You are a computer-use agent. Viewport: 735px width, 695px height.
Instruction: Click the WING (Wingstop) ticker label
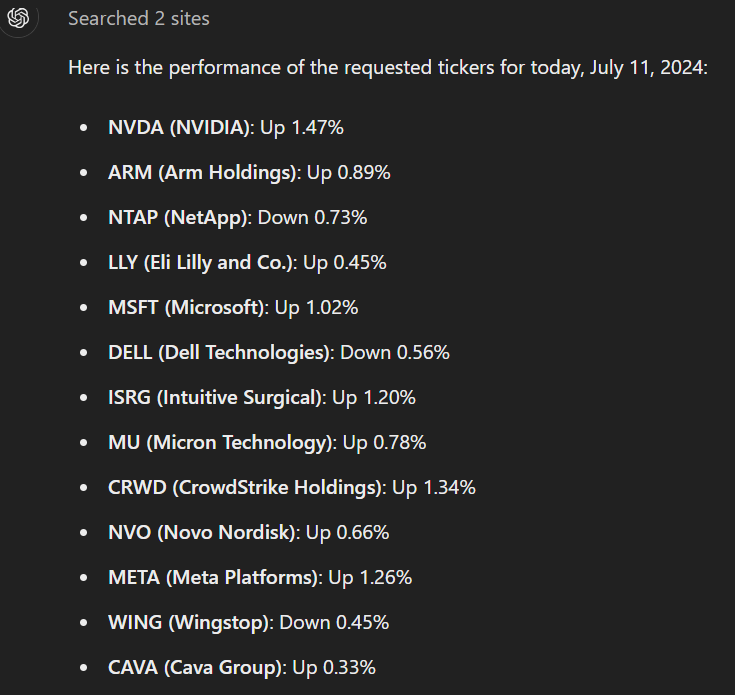(189, 622)
